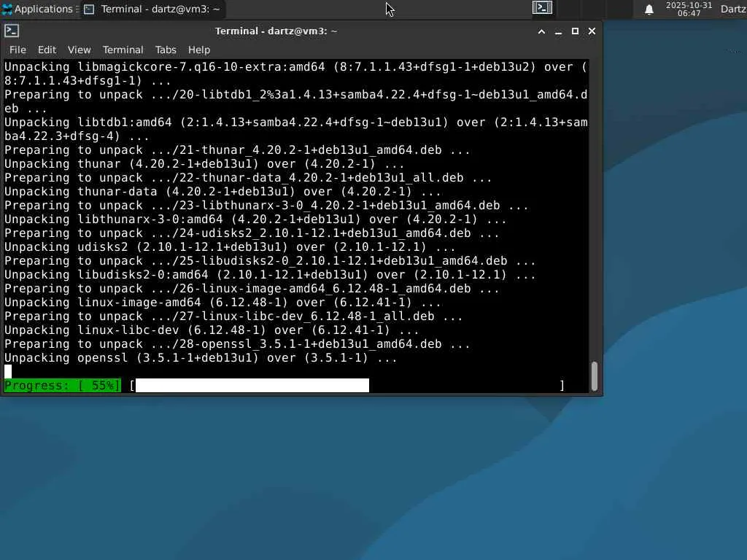Click the line 'Unpacking libudisks2-0:amd64'
This screenshot has width=747, height=560.
click(270, 275)
